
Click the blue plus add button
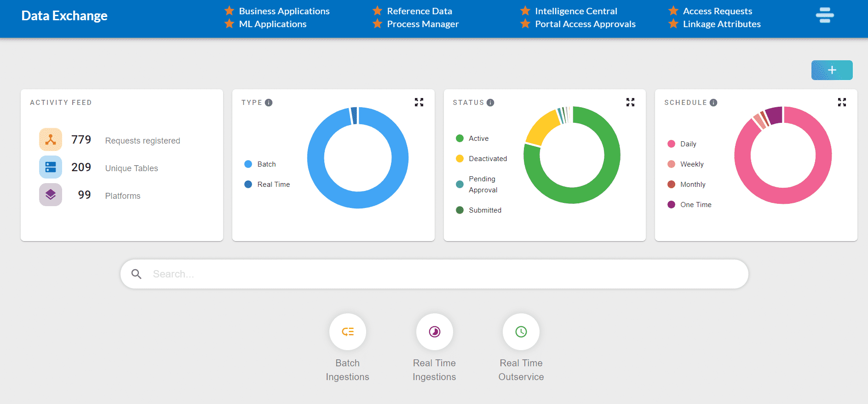[832, 70]
